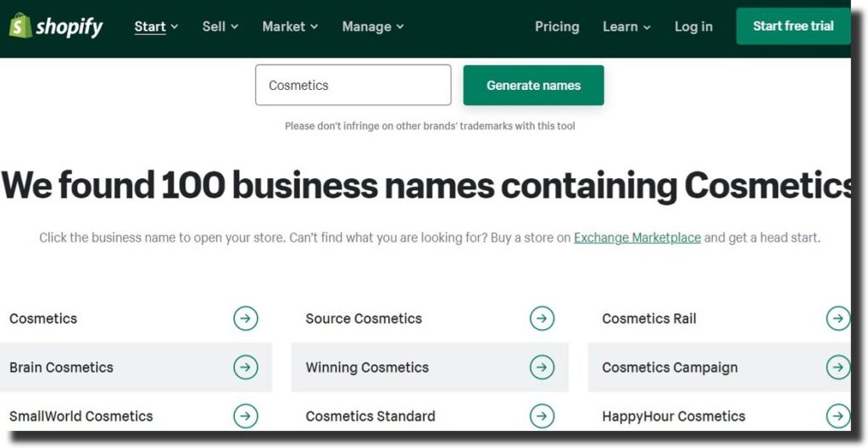Expand the Learn menu
Screen dimensions: 868x448
click(x=626, y=26)
